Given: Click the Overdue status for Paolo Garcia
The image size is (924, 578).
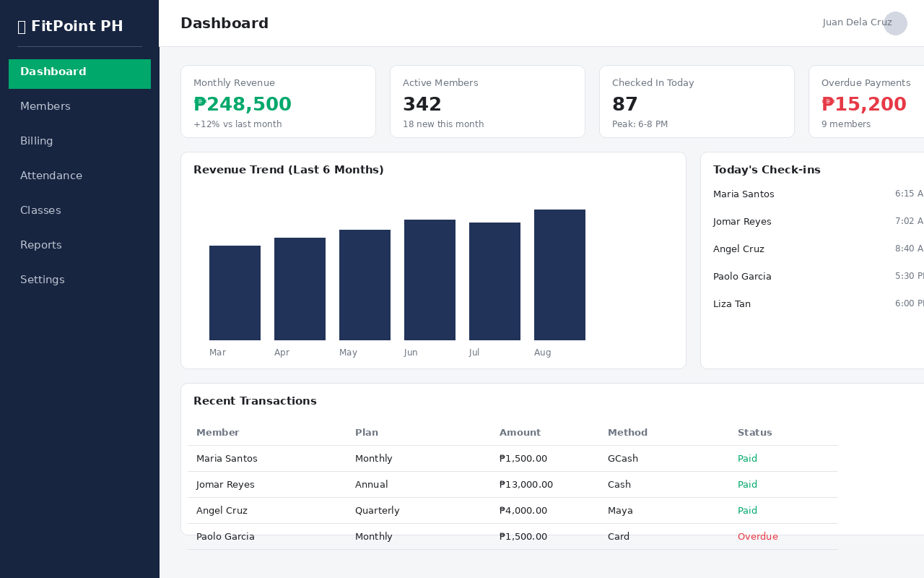Looking at the screenshot, I should click(757, 537).
